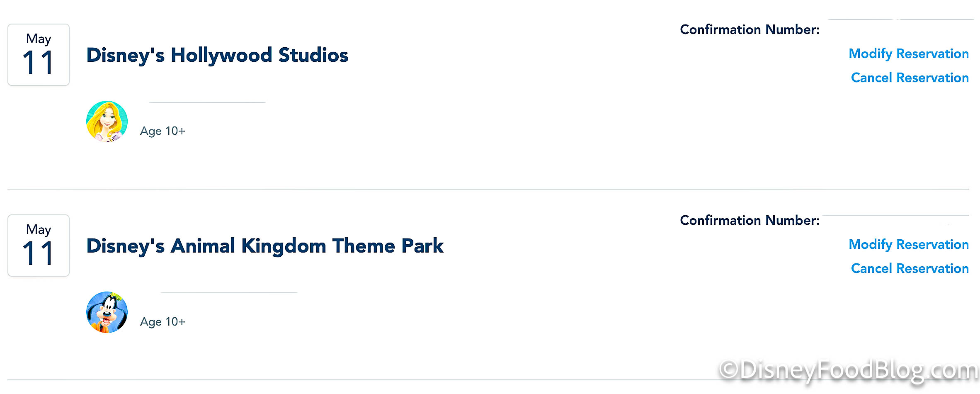
Task: Cancel the Animal Kingdom reservation
Action: (910, 269)
